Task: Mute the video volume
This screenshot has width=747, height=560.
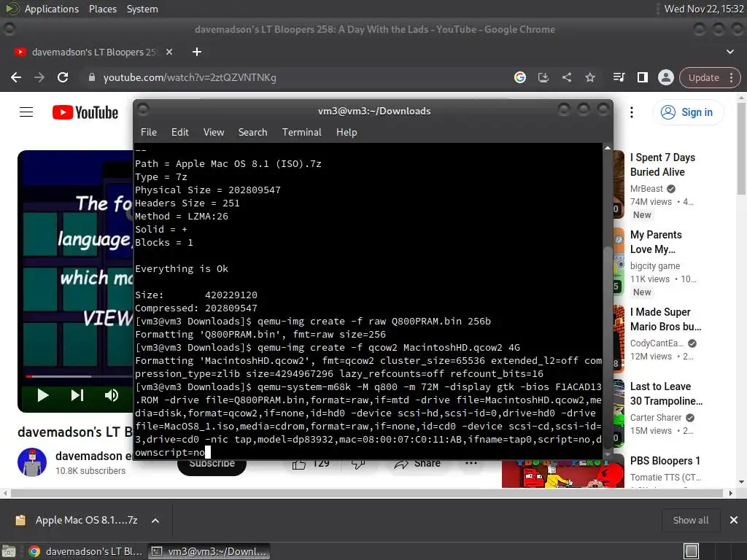Action: coord(112,395)
